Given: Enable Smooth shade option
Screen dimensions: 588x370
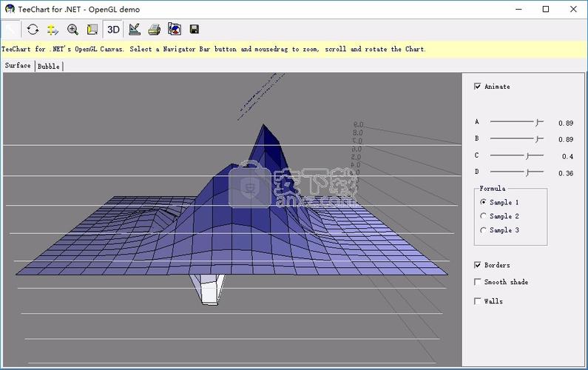Looking at the screenshot, I should tap(477, 282).
